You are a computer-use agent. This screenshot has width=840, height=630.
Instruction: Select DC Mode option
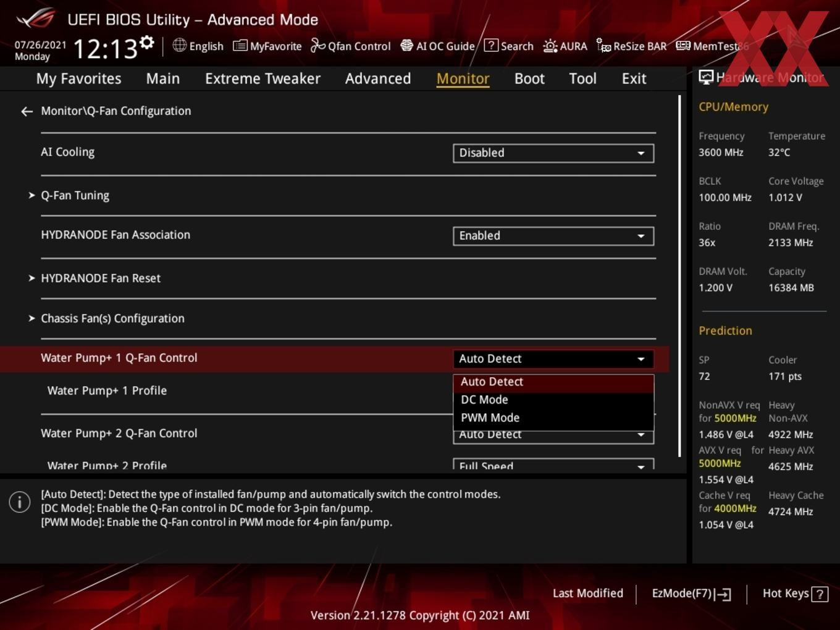[553, 400]
